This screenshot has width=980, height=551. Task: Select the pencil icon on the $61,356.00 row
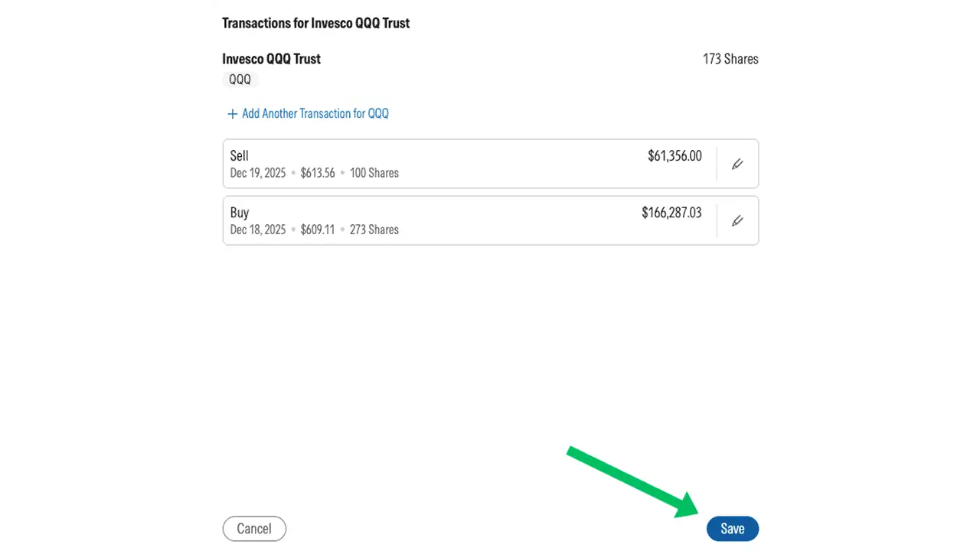point(737,164)
